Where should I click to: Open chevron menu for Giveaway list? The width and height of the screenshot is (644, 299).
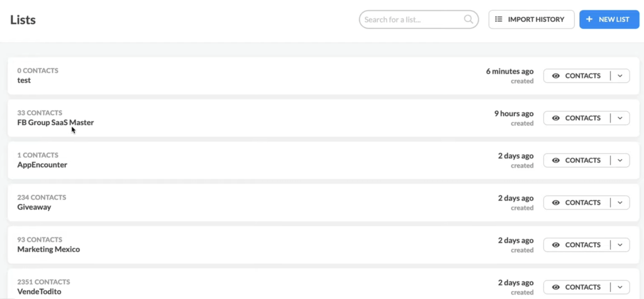620,203
